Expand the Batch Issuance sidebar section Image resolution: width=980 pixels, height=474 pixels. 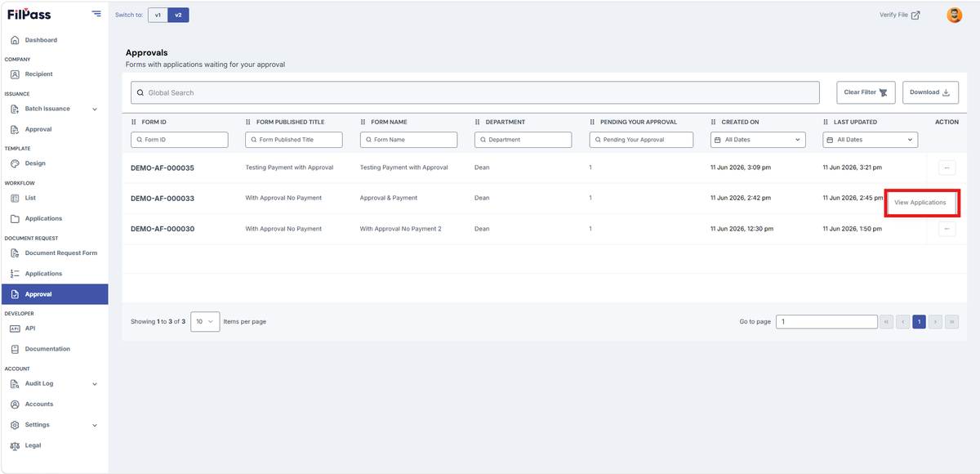(x=95, y=109)
